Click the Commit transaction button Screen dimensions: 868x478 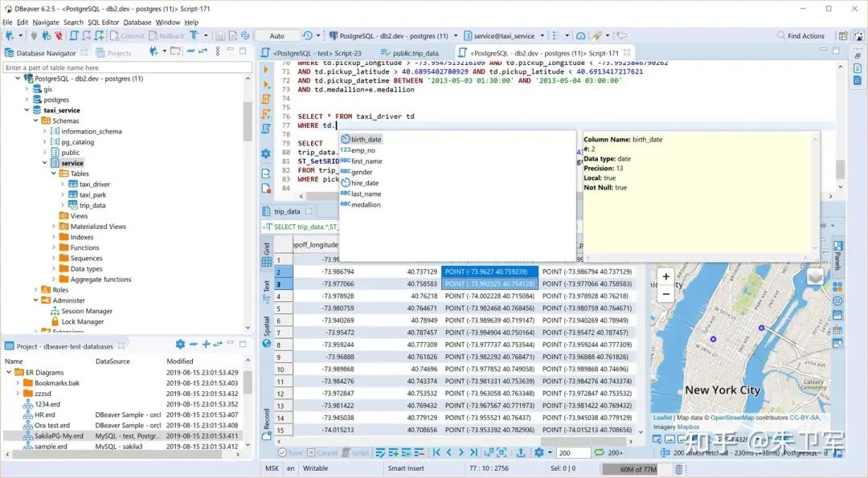126,36
